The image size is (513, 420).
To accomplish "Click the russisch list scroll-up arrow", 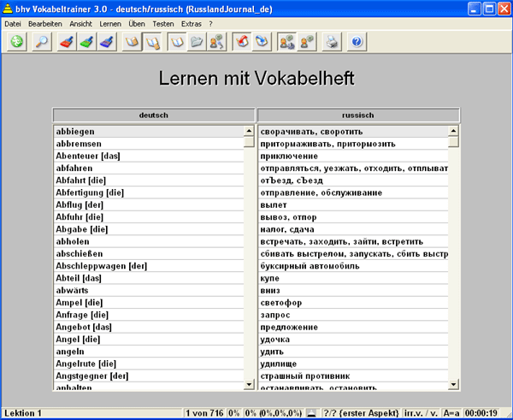I will (453, 131).
